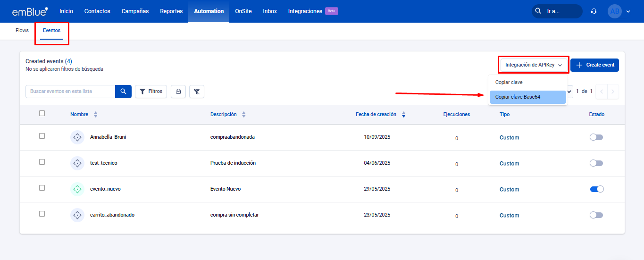Click Custom type for test_tecnico
The width and height of the screenshot is (644, 260).
click(509, 164)
